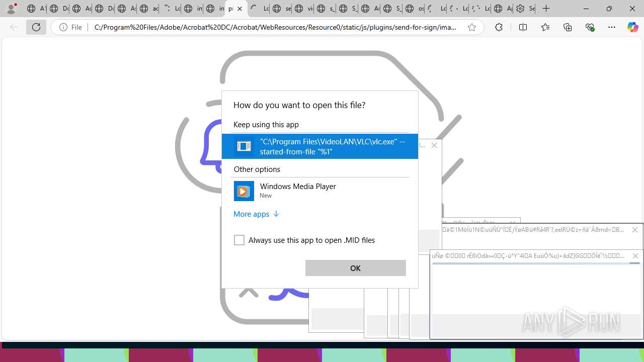Expand the More apps list
Image resolution: width=644 pixels, height=362 pixels.
pos(256,214)
